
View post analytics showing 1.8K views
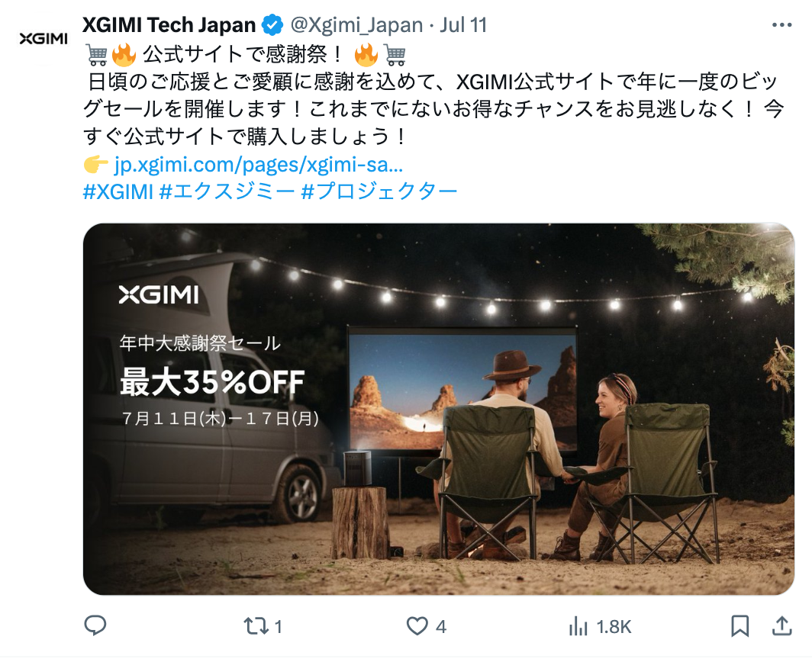point(600,627)
